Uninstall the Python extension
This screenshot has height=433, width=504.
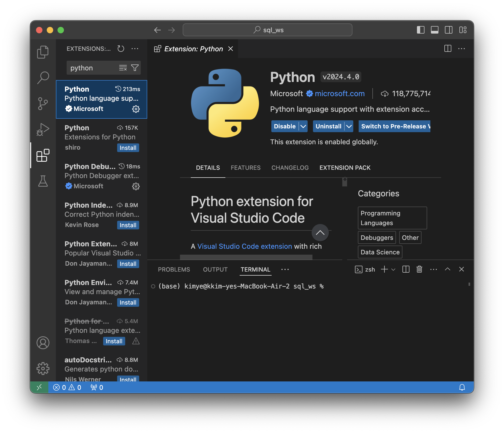pyautogui.click(x=328, y=126)
